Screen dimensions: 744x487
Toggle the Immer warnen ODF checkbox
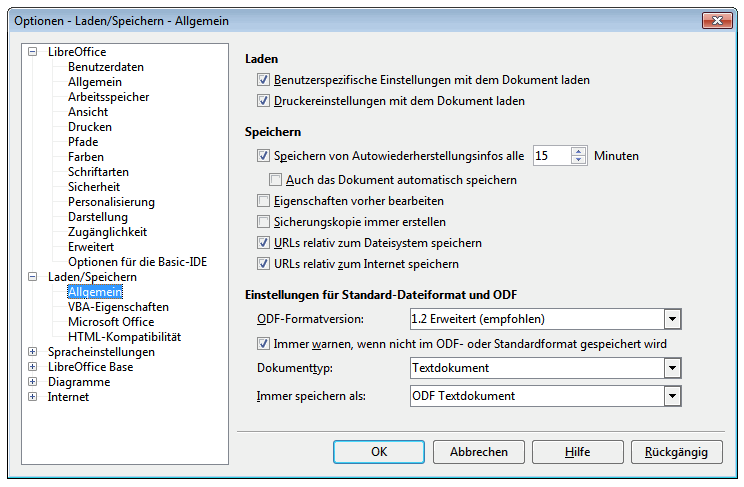click(263, 344)
